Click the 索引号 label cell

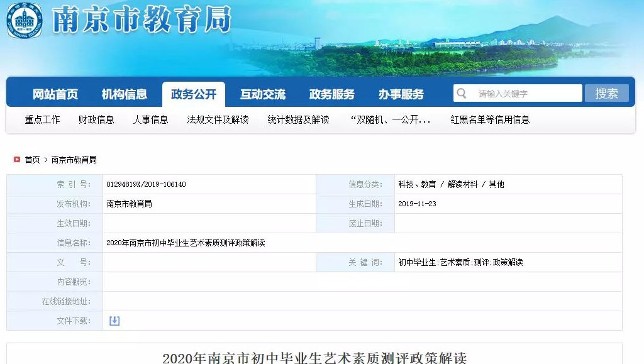click(x=55, y=184)
